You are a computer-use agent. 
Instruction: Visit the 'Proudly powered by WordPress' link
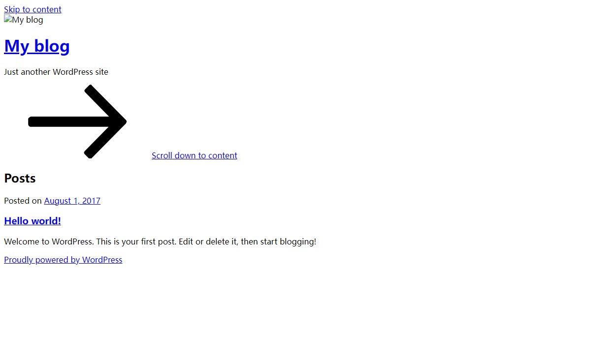coord(63,260)
